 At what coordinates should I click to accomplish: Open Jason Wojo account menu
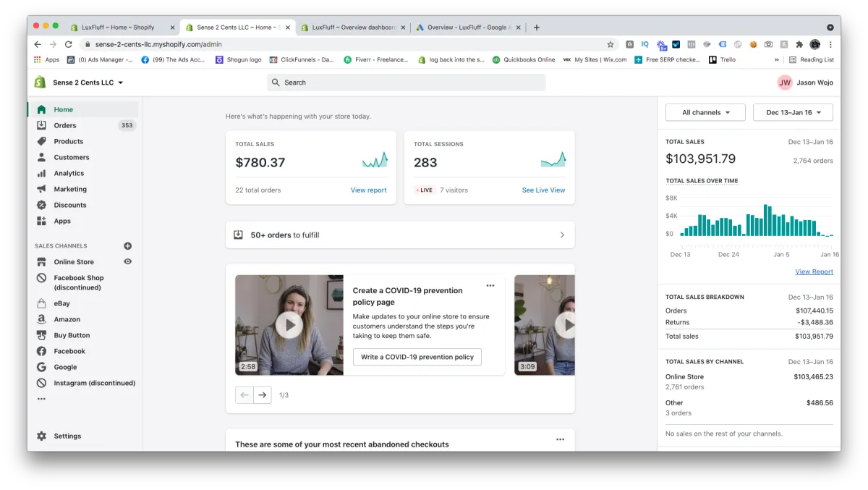(x=805, y=83)
